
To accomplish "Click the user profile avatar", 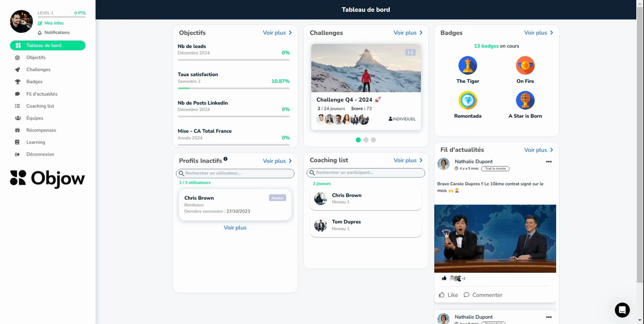I will (x=22, y=22).
